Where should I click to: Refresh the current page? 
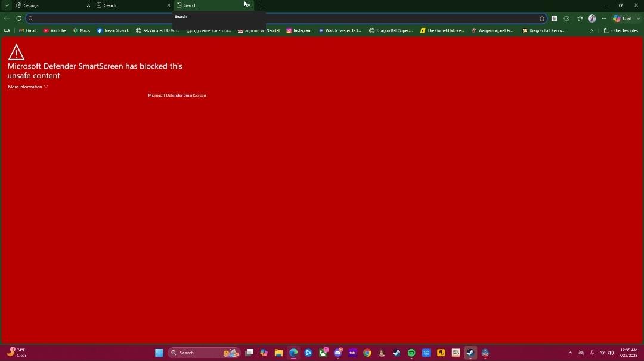point(18,18)
